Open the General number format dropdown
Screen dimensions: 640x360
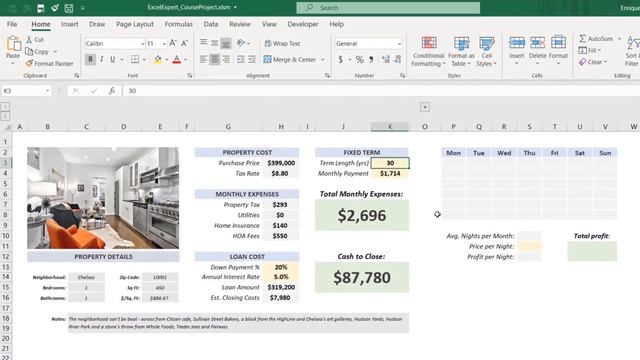pos(399,44)
